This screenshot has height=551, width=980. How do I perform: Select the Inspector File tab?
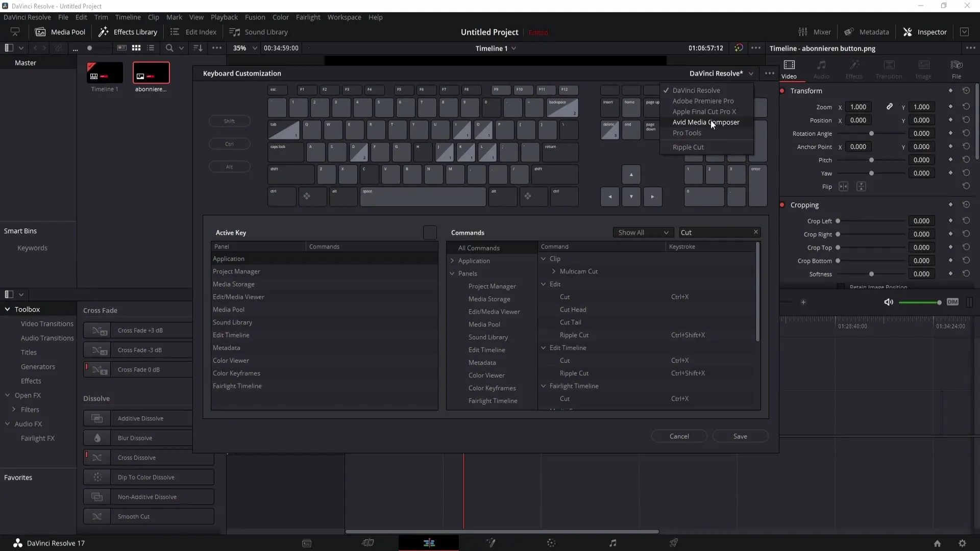957,69
